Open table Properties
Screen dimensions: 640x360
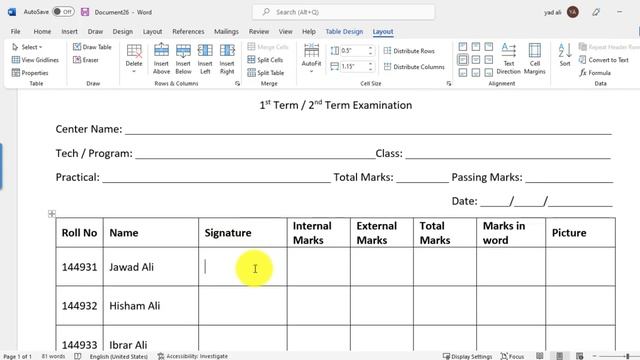coord(30,73)
